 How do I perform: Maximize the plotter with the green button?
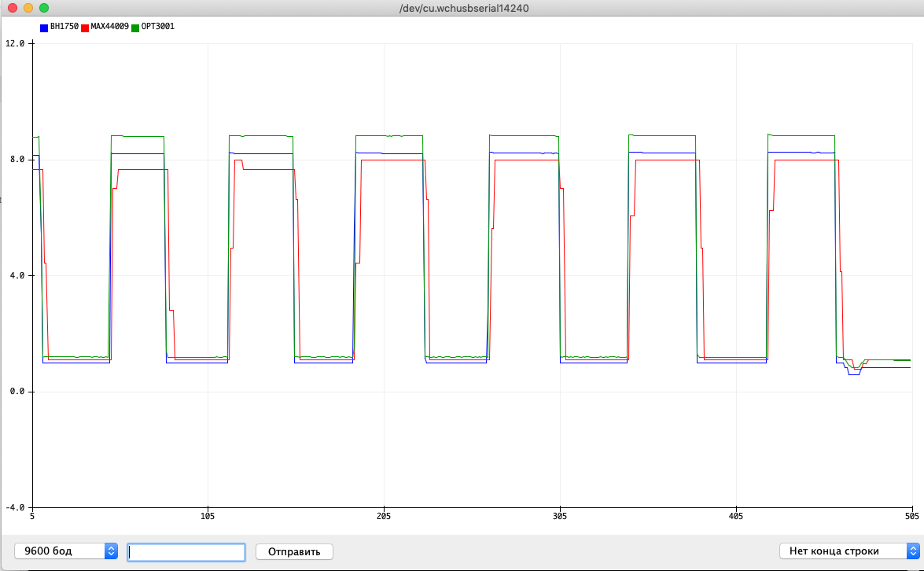[x=44, y=8]
